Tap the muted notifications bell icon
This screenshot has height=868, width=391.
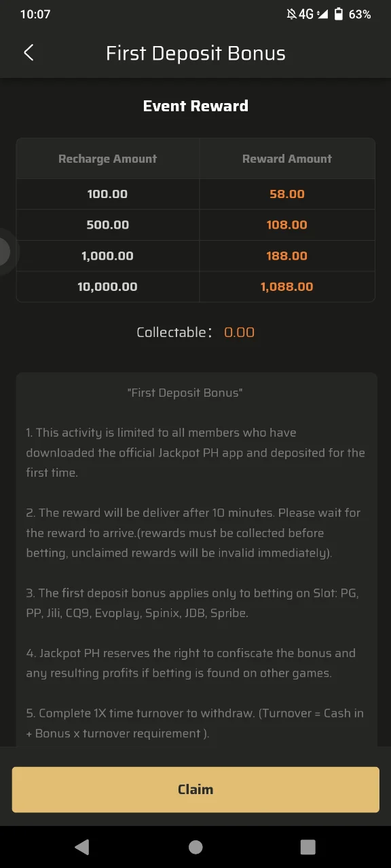291,14
